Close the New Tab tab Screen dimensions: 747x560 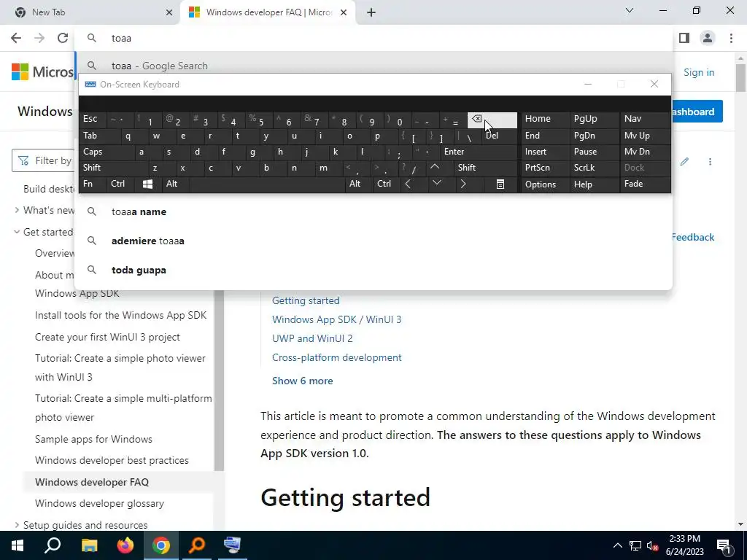[x=169, y=12]
